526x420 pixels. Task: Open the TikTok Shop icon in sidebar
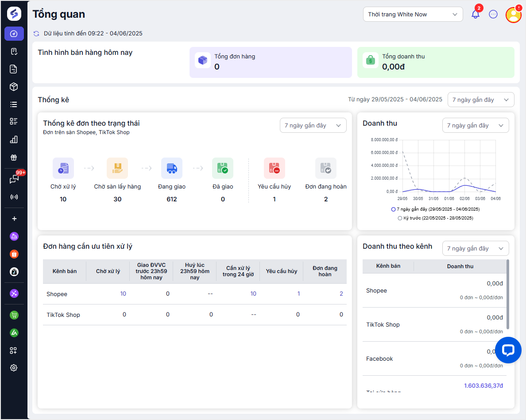14,272
